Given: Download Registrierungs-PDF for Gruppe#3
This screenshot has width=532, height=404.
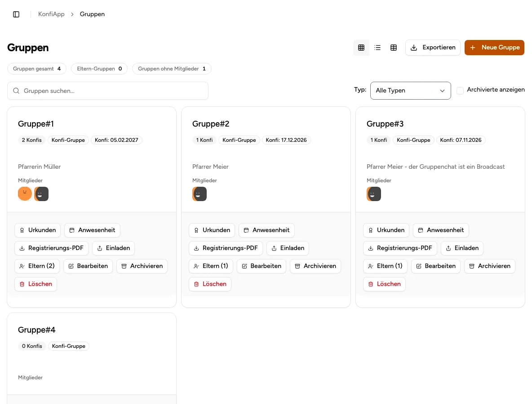Looking at the screenshot, I should 400,248.
